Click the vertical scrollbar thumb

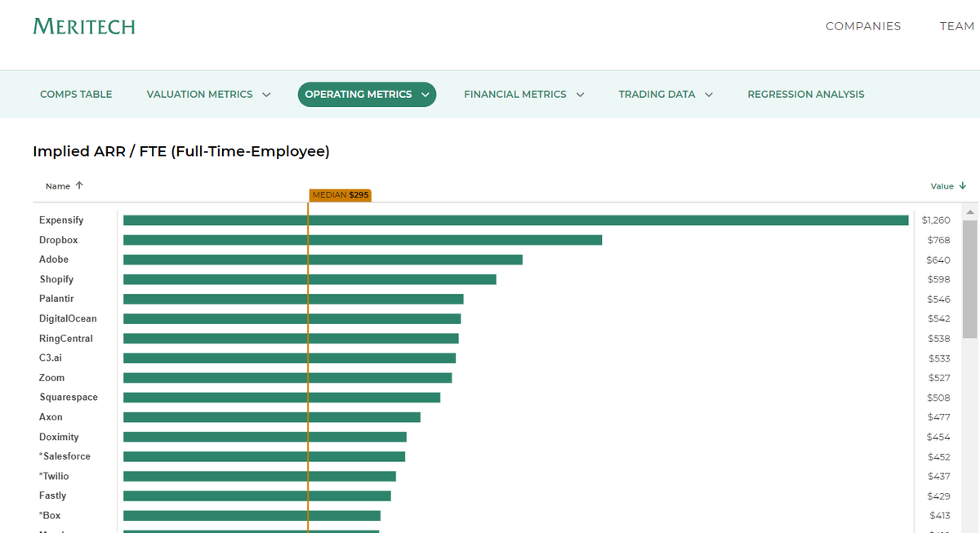[x=970, y=278]
